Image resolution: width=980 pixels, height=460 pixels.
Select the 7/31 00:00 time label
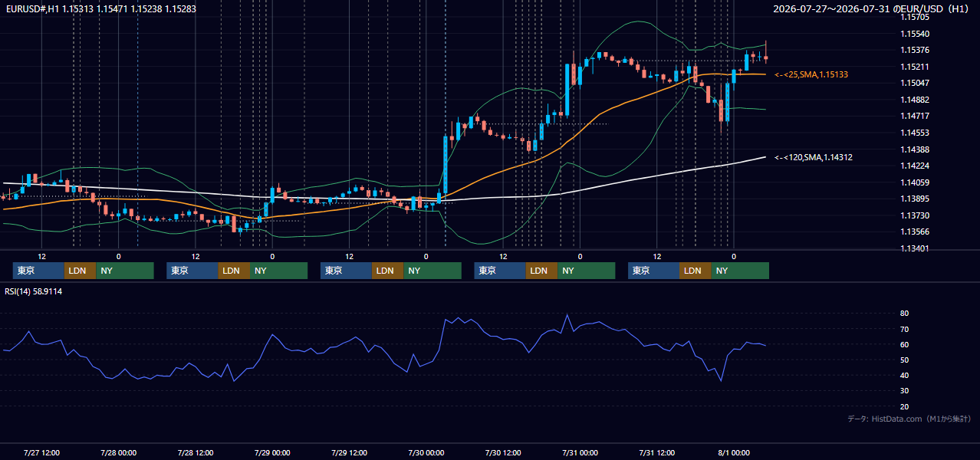(580, 452)
